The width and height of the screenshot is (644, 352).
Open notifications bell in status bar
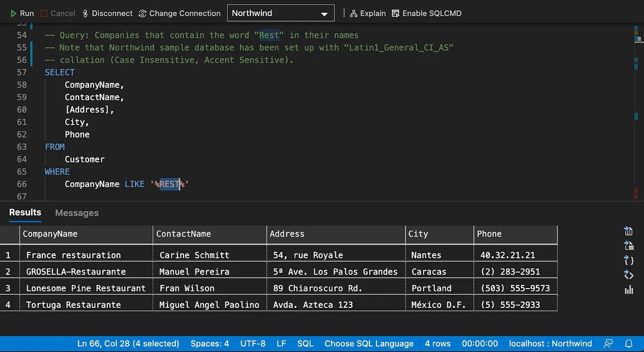(x=628, y=344)
